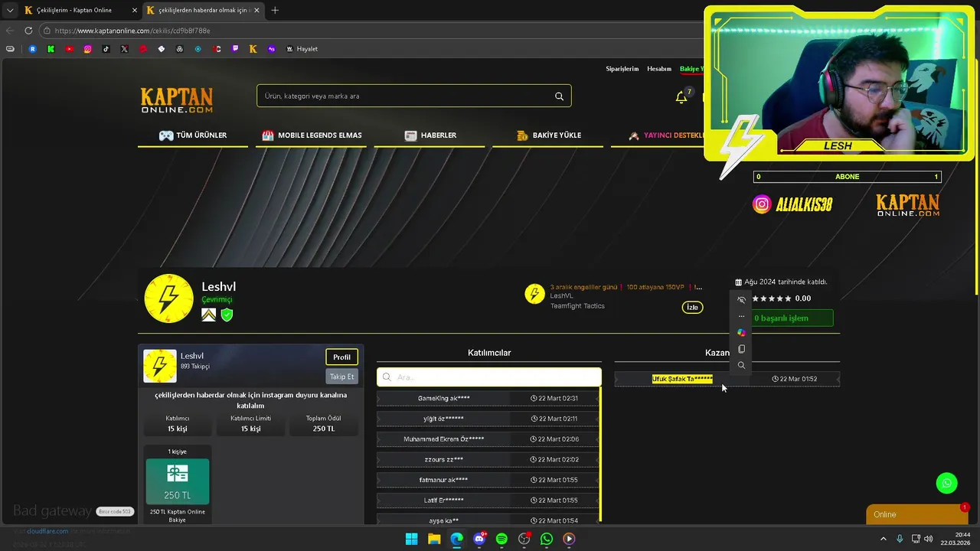Open the Online chat widget

[916, 514]
